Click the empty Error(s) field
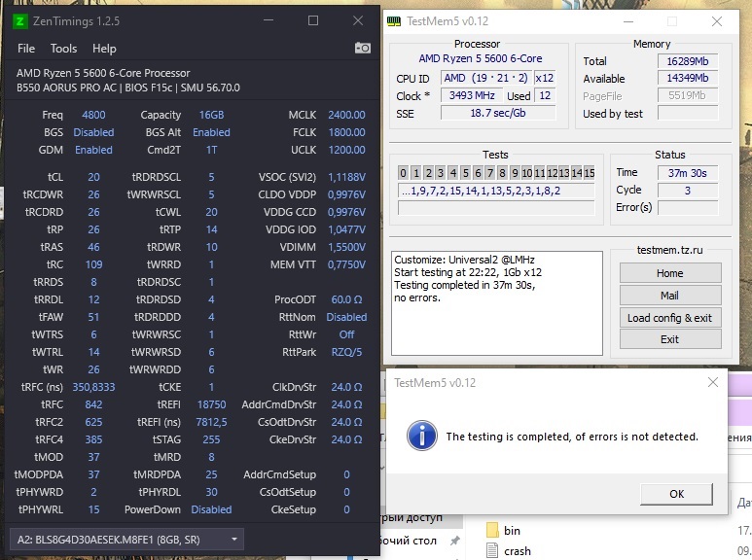The height and width of the screenshot is (560, 752). pos(688,208)
